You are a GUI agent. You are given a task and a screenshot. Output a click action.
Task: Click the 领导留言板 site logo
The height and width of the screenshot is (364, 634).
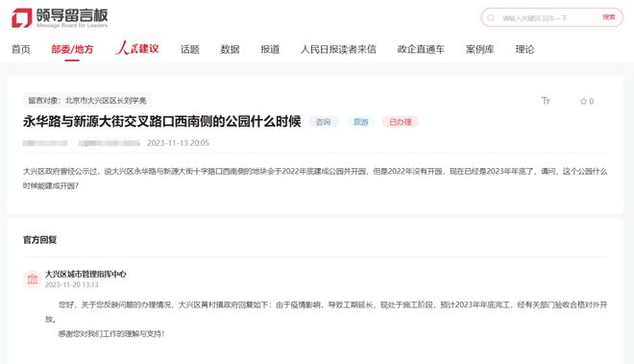click(60, 18)
